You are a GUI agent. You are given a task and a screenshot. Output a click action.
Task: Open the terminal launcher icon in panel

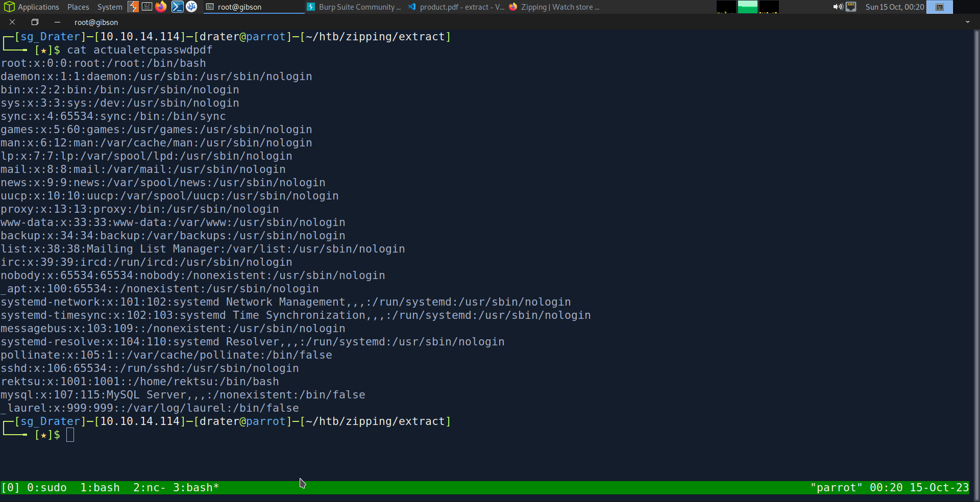pos(147,7)
